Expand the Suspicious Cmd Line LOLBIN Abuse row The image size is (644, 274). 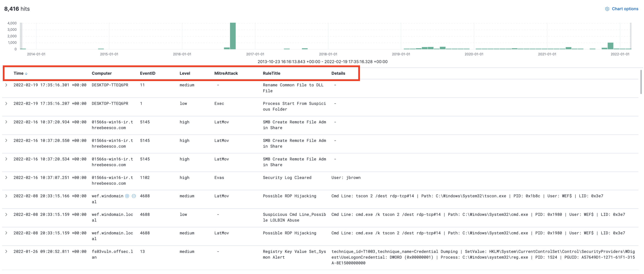[x=6, y=214]
